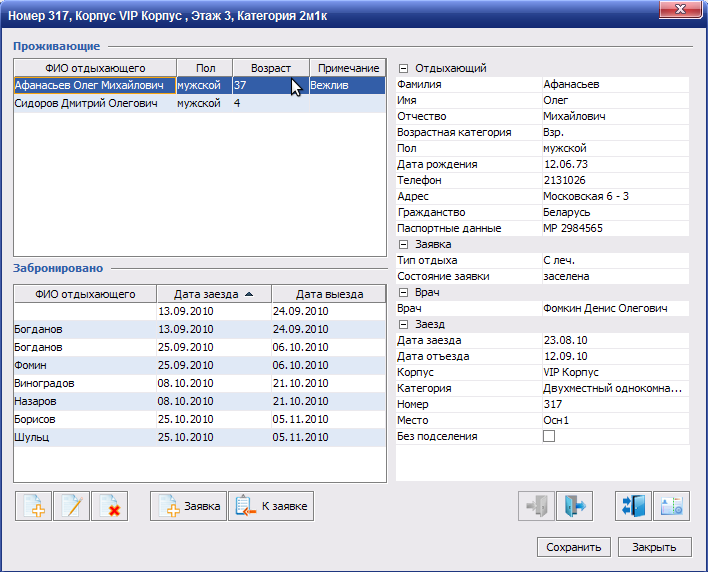Click the Возраст column header
Image resolution: width=708 pixels, height=572 pixels.
click(x=271, y=68)
